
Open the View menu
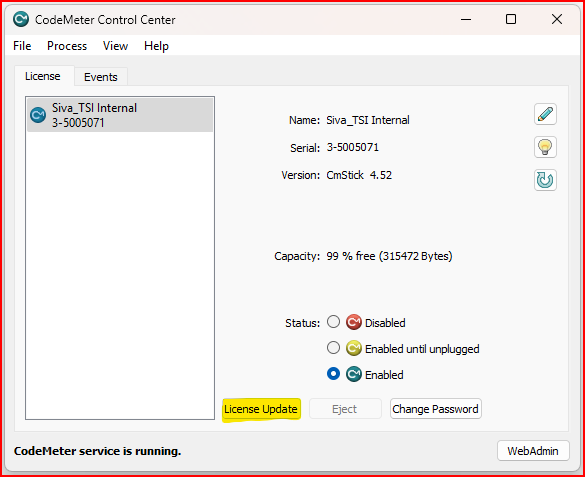[115, 46]
